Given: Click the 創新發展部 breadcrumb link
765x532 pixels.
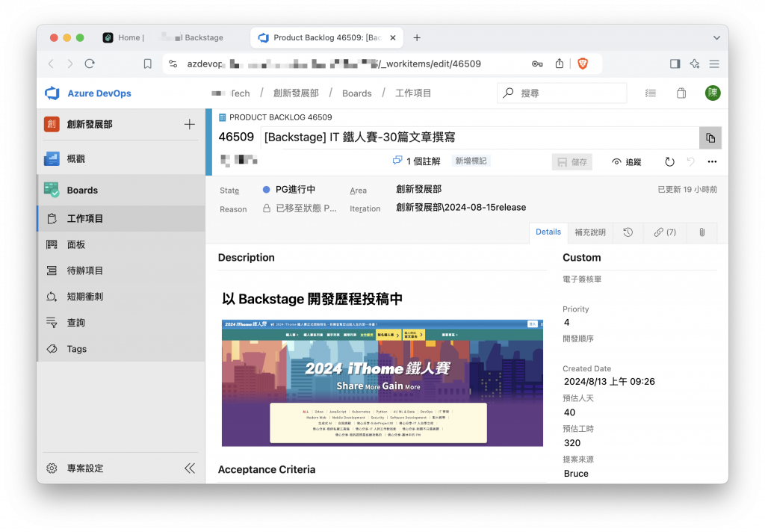Looking at the screenshot, I should tap(296, 93).
